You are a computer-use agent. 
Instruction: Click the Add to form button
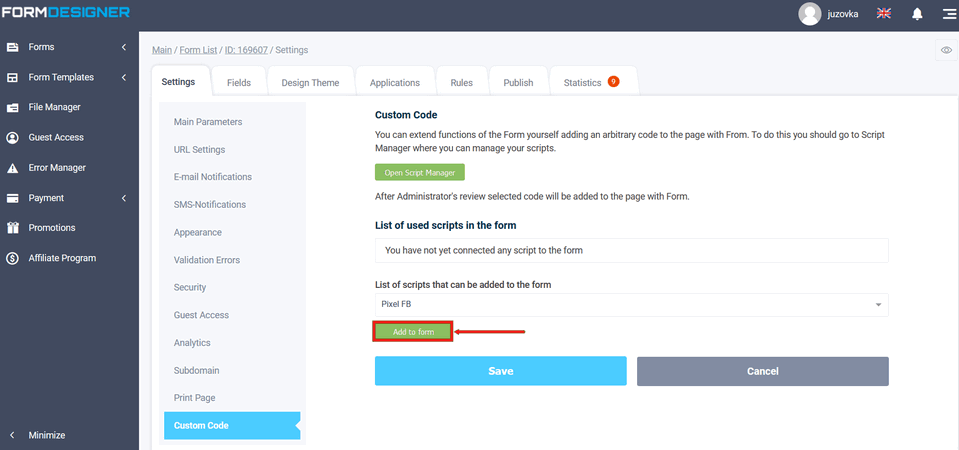click(413, 332)
